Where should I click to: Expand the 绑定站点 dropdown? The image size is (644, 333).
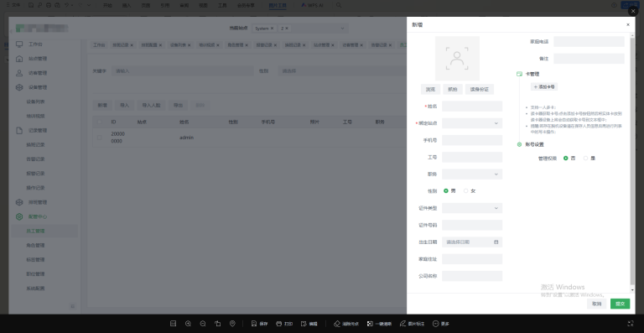tap(472, 123)
